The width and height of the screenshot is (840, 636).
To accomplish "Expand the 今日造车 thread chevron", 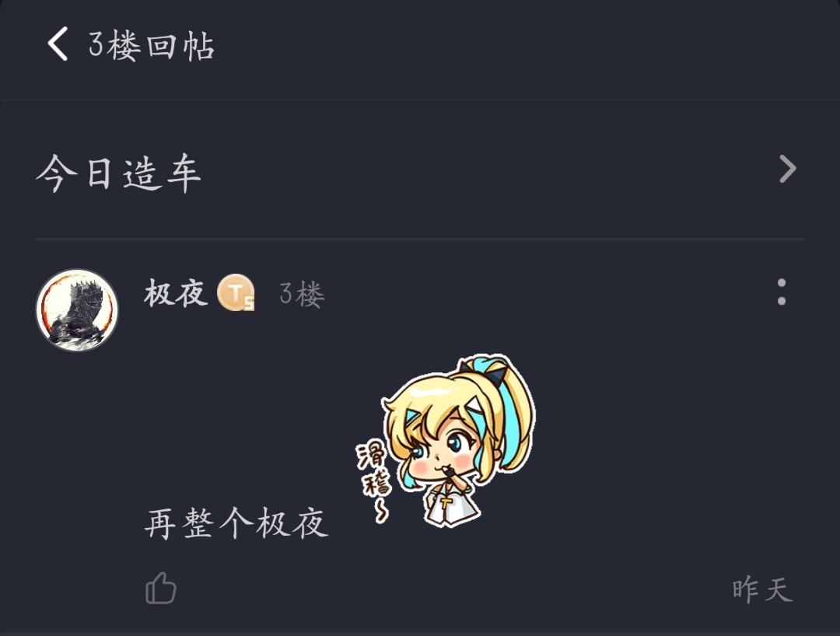I will [x=787, y=169].
